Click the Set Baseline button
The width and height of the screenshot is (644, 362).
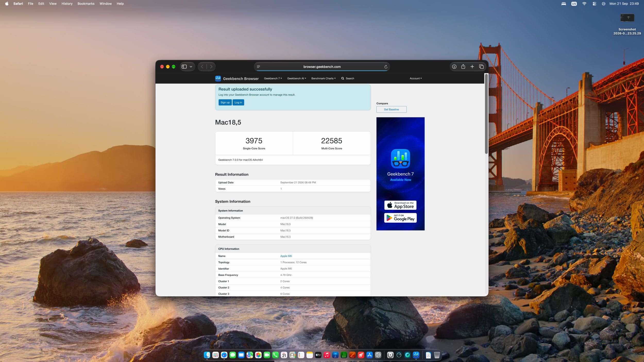click(391, 109)
